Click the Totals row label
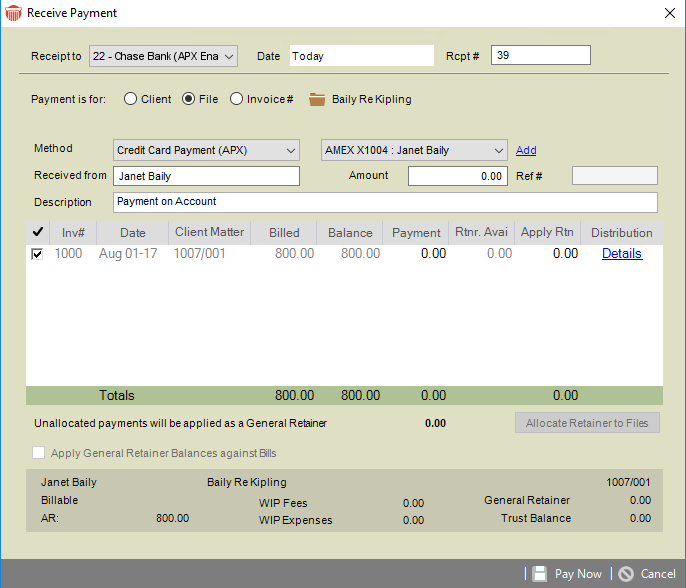 coord(116,395)
